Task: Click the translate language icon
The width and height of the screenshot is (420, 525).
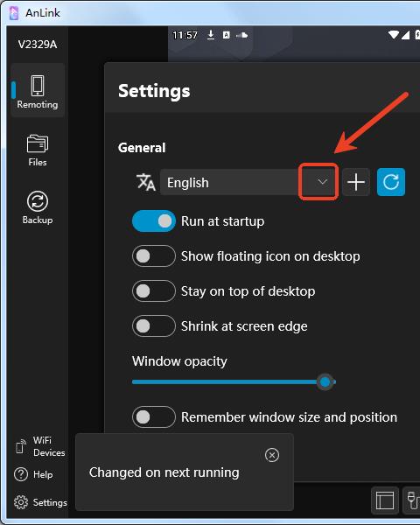Action: pyautogui.click(x=146, y=182)
